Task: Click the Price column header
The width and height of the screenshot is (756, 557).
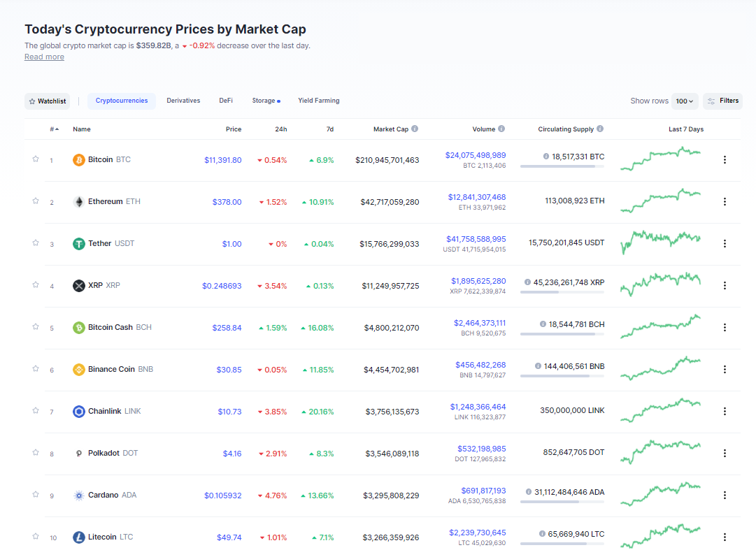Action: tap(234, 129)
